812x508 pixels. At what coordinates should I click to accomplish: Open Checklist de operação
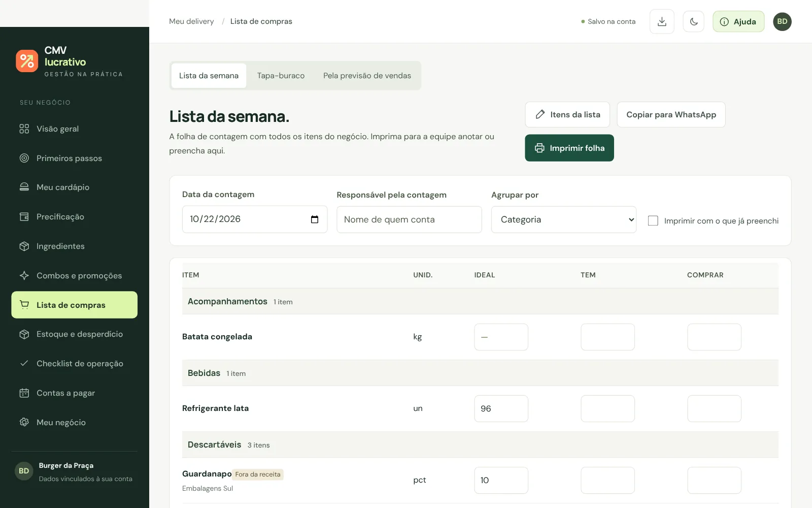click(x=74, y=364)
